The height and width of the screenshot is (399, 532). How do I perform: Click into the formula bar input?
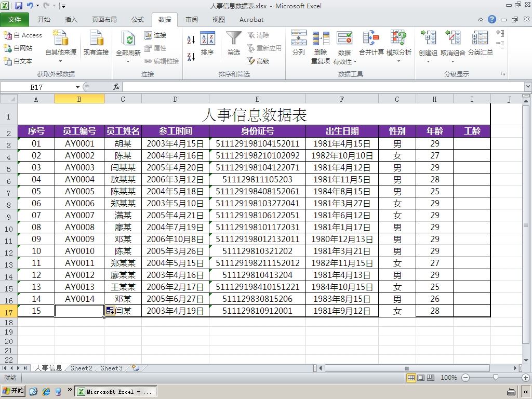[324, 87]
